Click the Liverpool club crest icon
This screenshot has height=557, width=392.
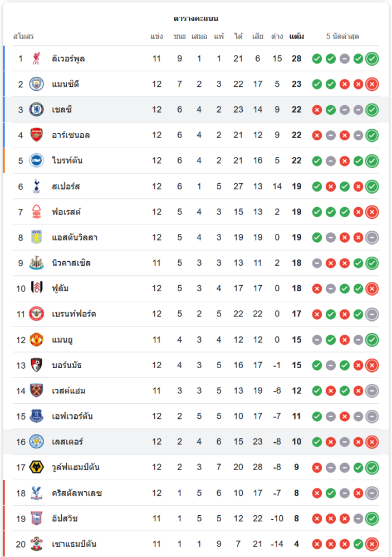pos(36,58)
